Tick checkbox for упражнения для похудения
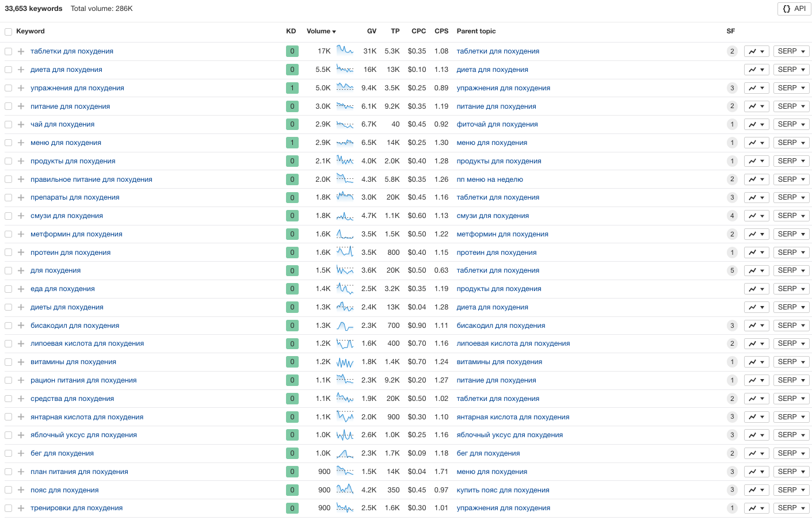 8,88
